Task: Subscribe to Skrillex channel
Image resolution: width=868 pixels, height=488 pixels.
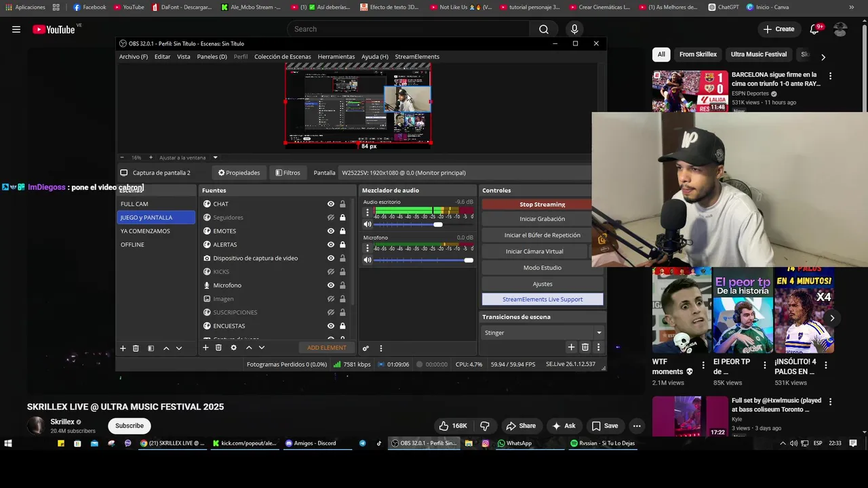Action: tap(129, 426)
